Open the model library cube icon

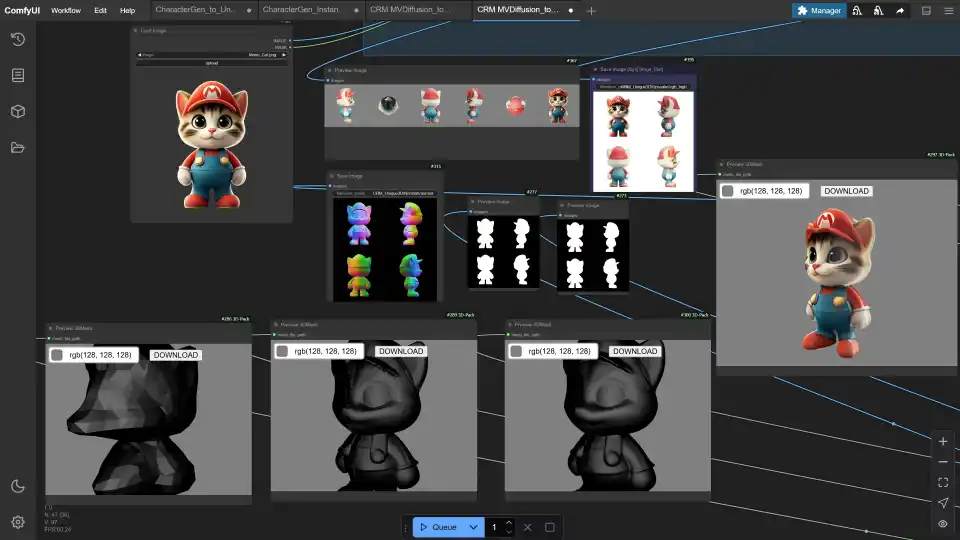point(18,111)
